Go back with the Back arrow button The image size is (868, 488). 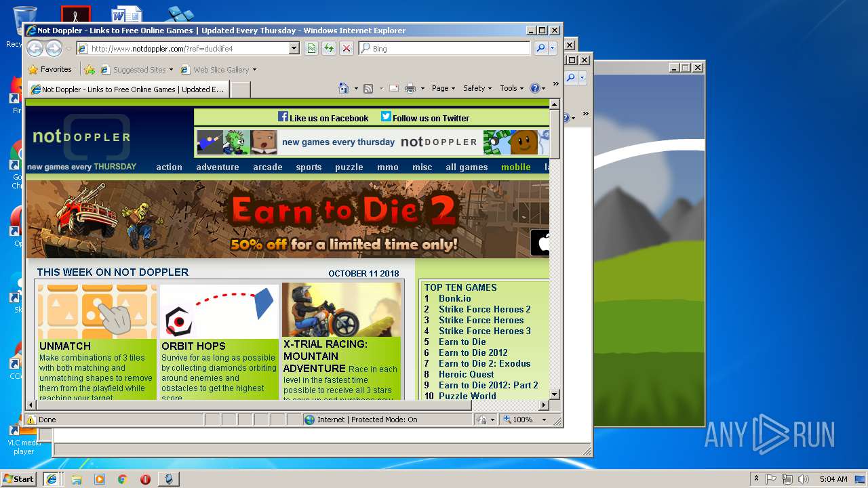35,48
